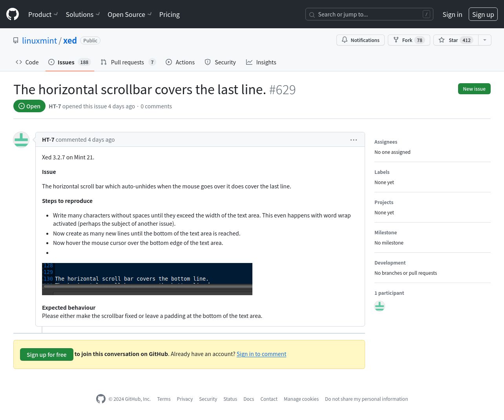504x420 pixels.
Task: Star the xed repository
Action: [456, 40]
